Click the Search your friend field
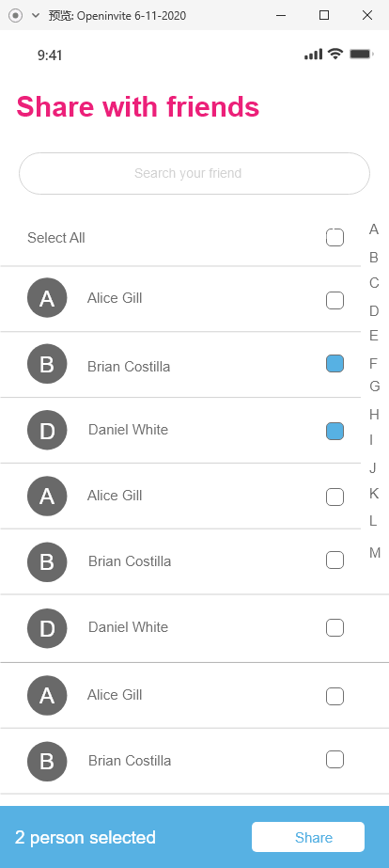This screenshot has width=389, height=868. pos(194,173)
